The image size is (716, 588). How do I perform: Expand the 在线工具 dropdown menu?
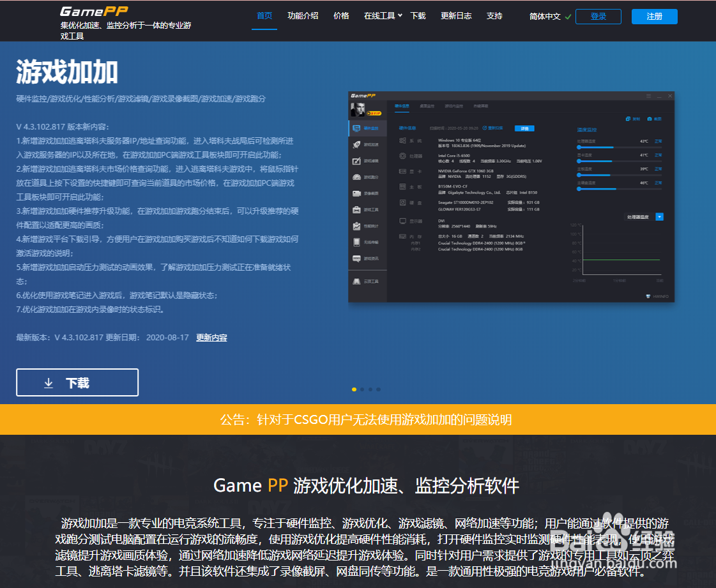pyautogui.click(x=383, y=16)
